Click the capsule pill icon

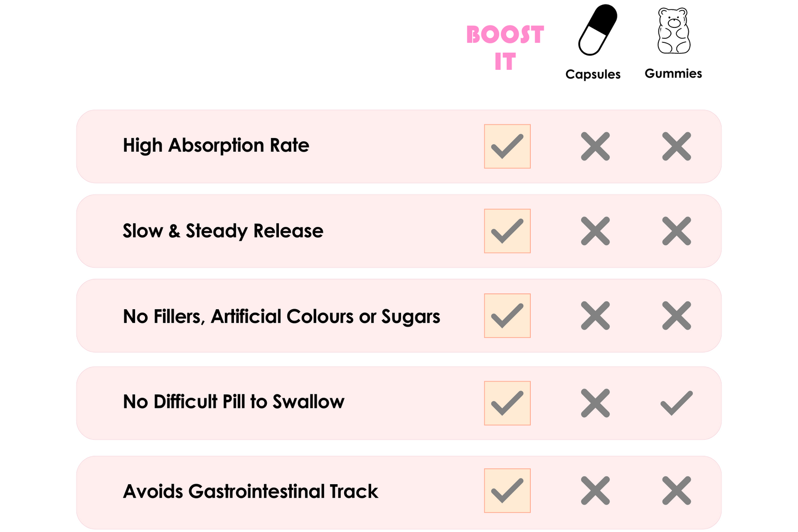tap(598, 30)
